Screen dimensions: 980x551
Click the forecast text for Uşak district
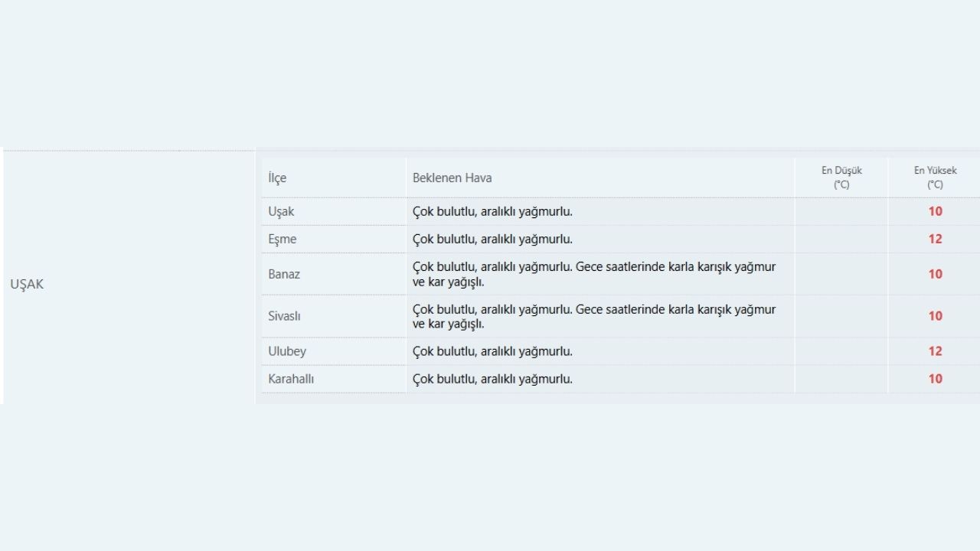tap(492, 211)
